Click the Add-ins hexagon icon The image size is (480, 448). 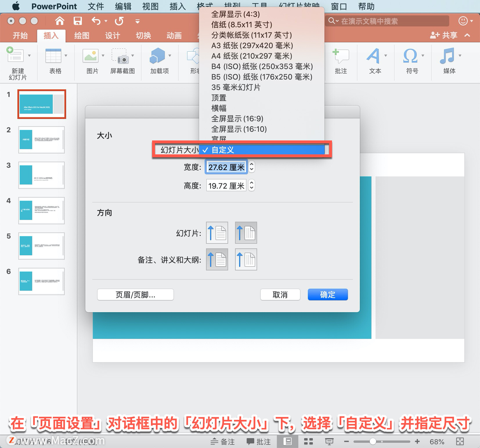(x=157, y=55)
